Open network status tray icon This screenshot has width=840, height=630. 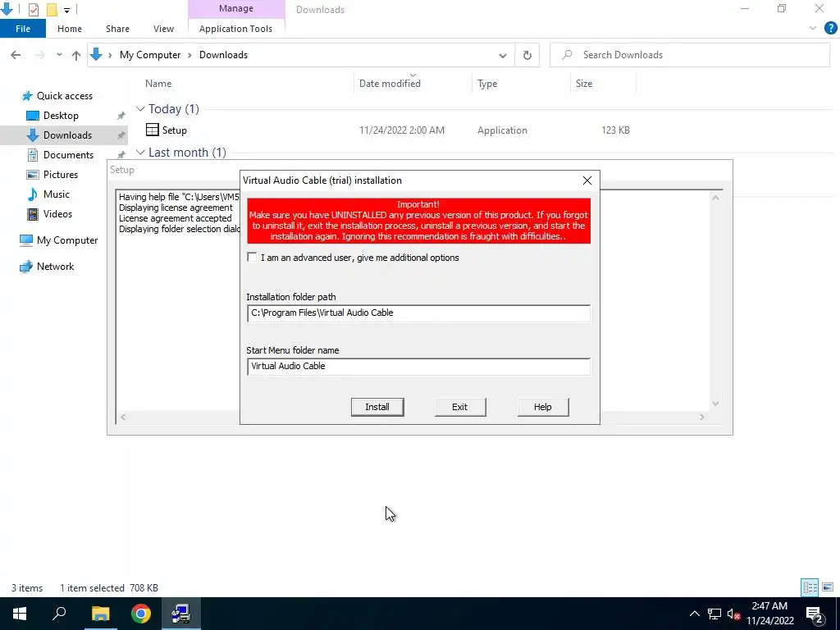(x=714, y=614)
